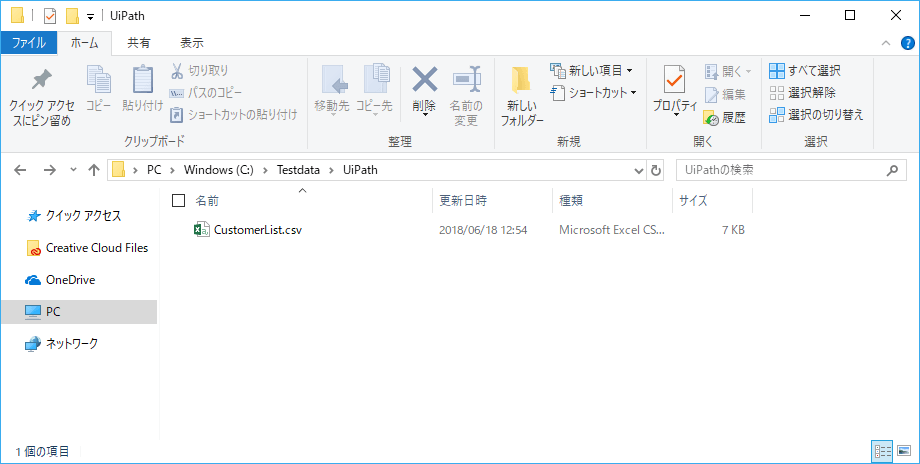Click Properties icon in quick access toolbar

50,16
